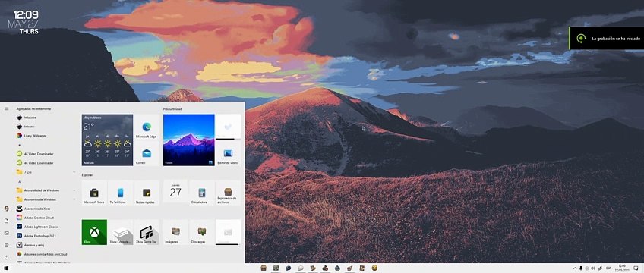Open the green Xbox tile

(94, 232)
